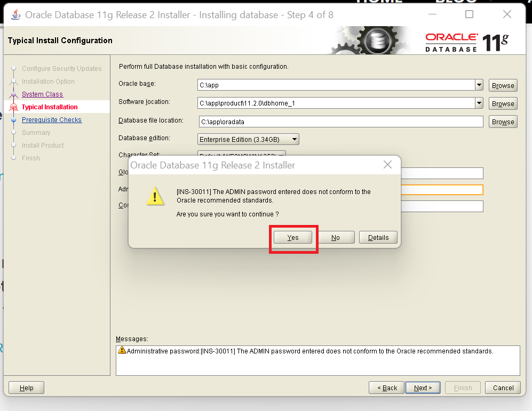This screenshot has height=411, width=532.
Task: Expand the Software location dropdown arrow
Action: 479,103
